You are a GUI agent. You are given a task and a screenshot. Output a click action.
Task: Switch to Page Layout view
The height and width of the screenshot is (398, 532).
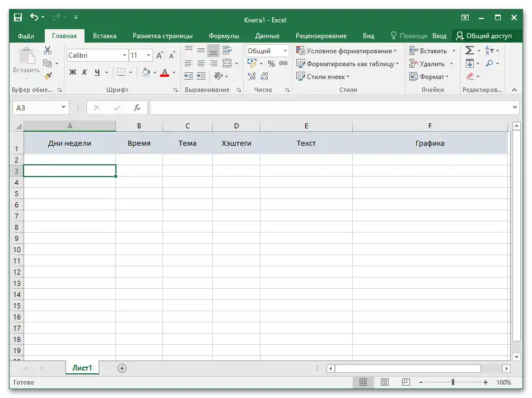click(x=384, y=382)
